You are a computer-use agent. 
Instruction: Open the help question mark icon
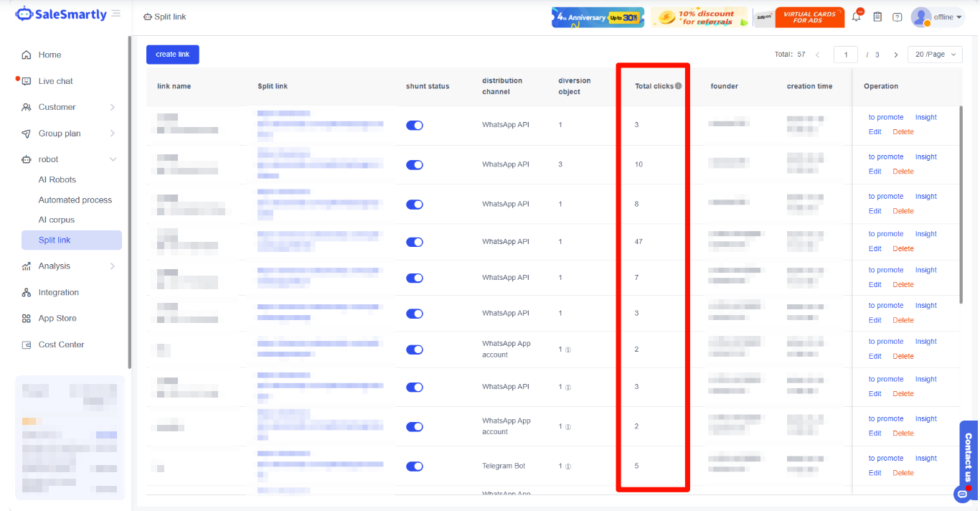point(897,17)
